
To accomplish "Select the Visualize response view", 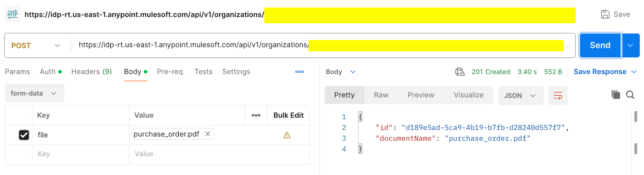I will pos(469,95).
